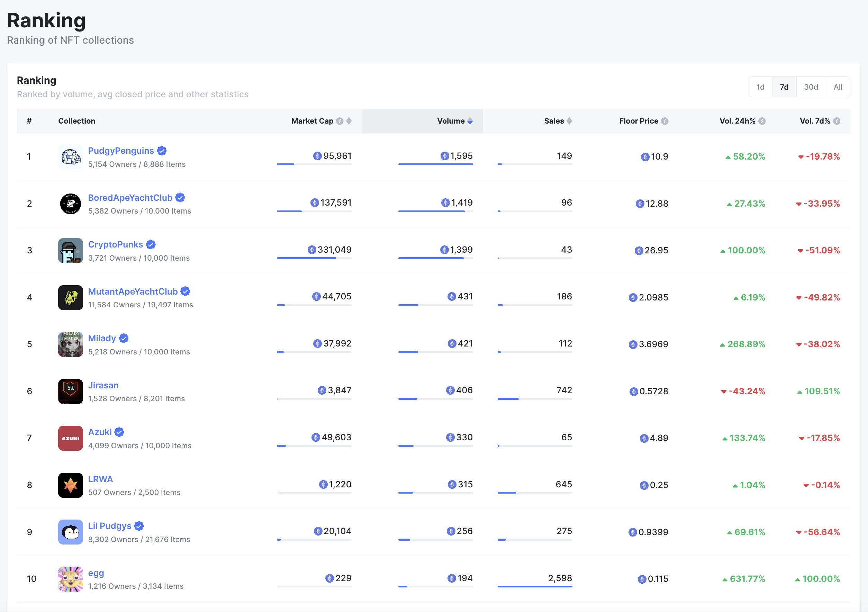Open Lil Pudgys collection link

(110, 526)
